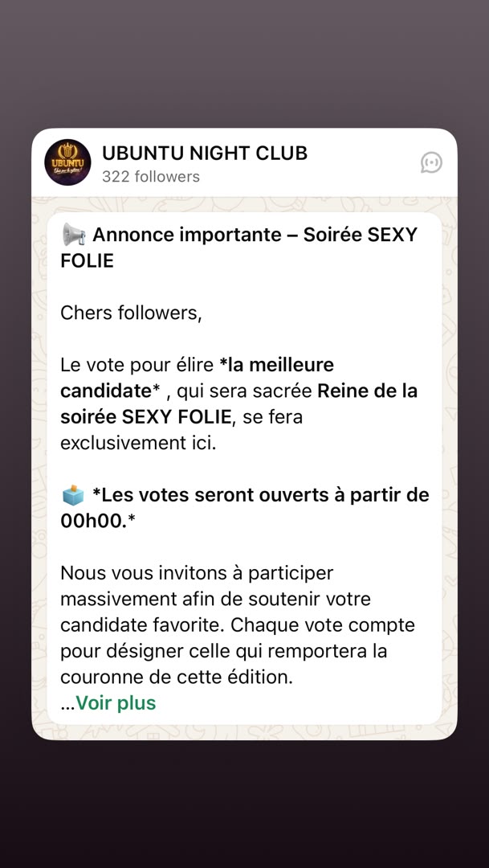The width and height of the screenshot is (489, 868).
Task: Click bold 'Reine de la soirée SEXY FOLIE'
Action: [x=239, y=403]
